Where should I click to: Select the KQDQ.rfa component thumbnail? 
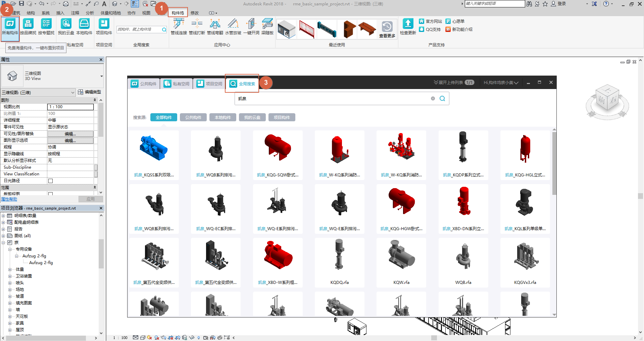(x=340, y=262)
